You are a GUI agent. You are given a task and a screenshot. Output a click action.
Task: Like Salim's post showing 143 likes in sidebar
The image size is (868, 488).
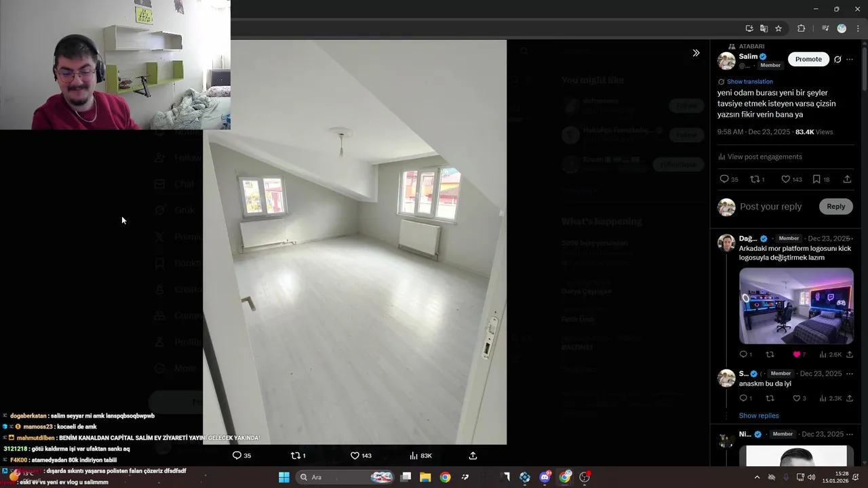(x=791, y=180)
